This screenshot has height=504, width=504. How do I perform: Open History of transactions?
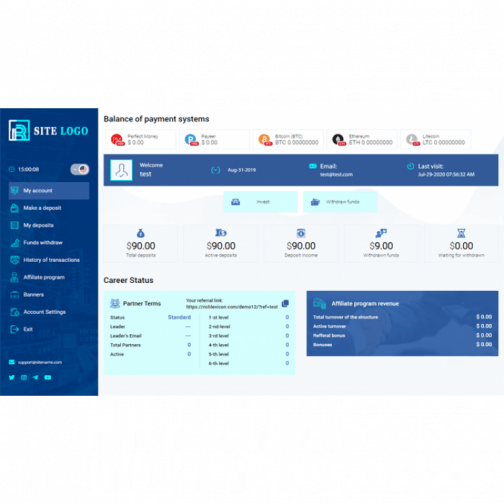(x=51, y=260)
